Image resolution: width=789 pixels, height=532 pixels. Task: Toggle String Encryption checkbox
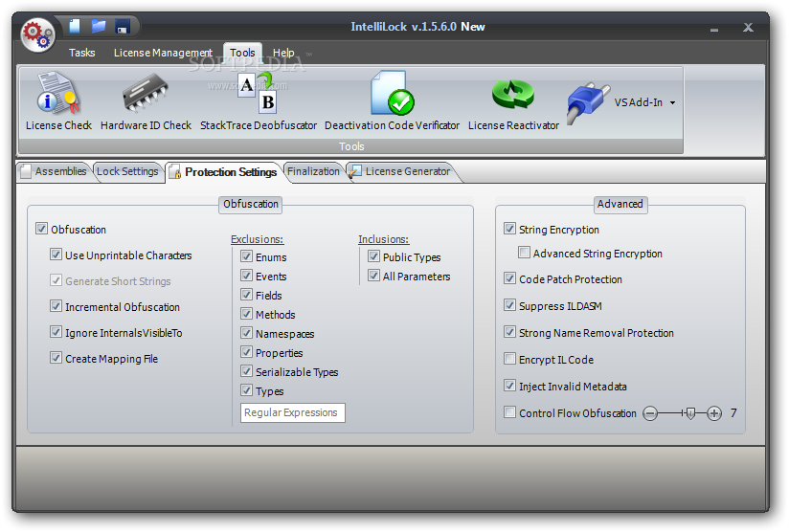coord(509,229)
